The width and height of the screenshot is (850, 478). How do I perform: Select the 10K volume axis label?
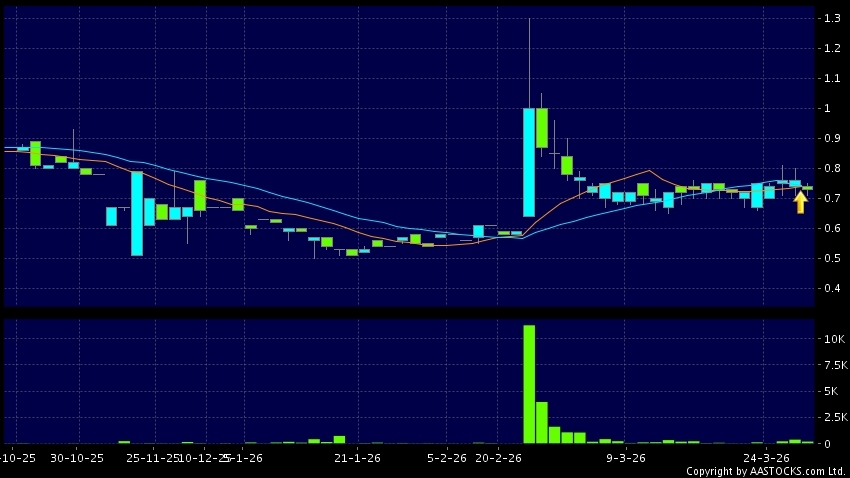point(829,340)
